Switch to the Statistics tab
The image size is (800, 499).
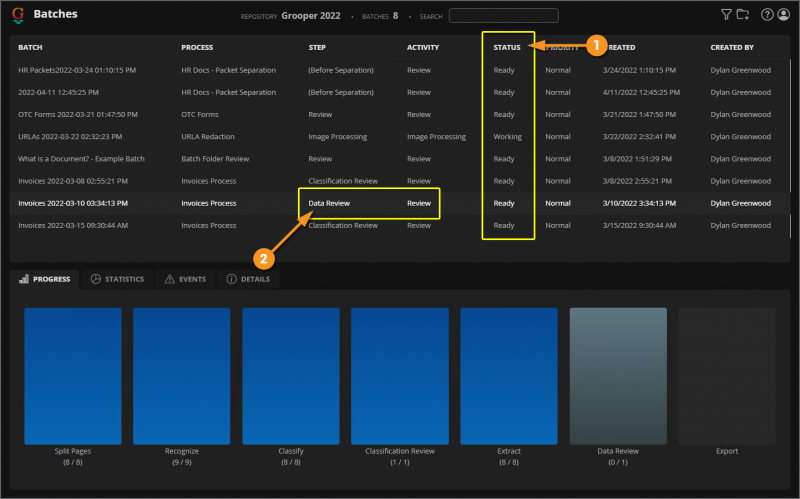click(117, 279)
